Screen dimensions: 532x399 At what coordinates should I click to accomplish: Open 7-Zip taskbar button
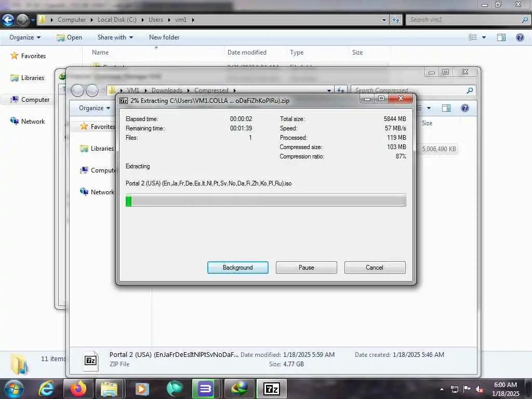pyautogui.click(x=272, y=389)
